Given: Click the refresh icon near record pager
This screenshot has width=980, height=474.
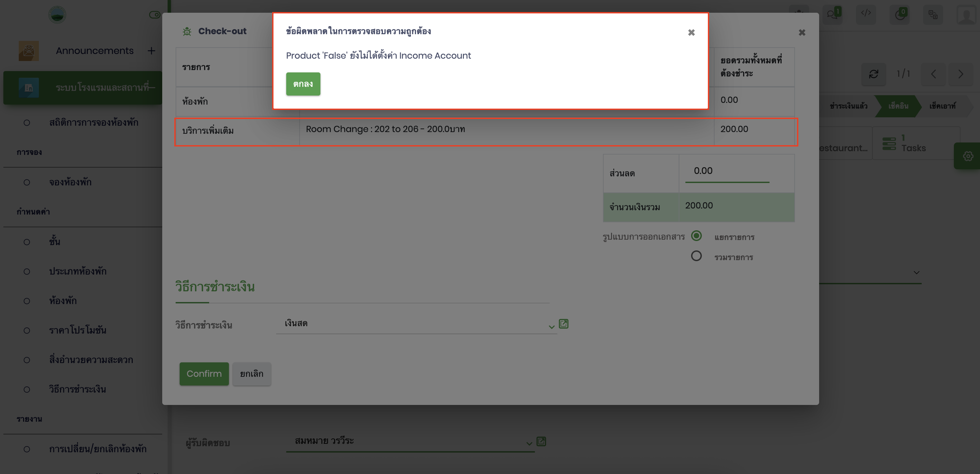Looking at the screenshot, I should 873,74.
